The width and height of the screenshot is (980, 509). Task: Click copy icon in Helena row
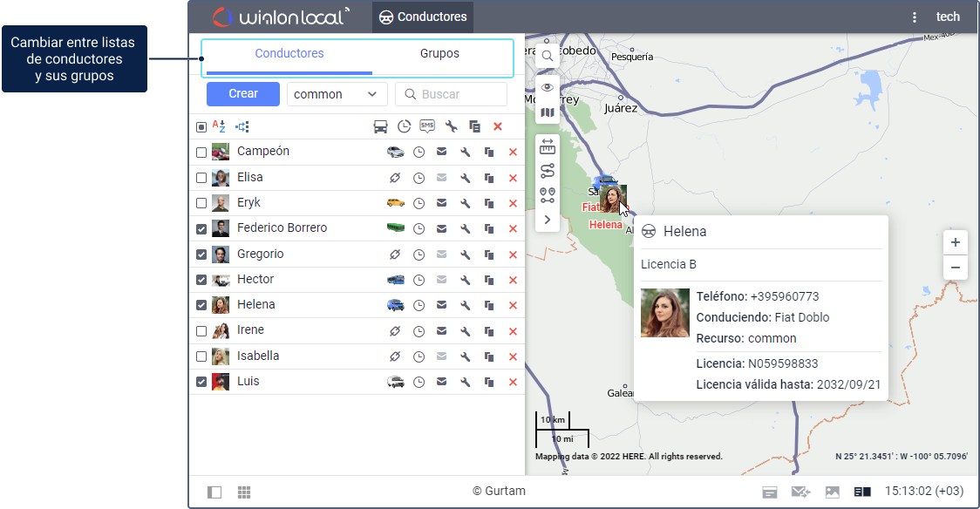point(489,305)
